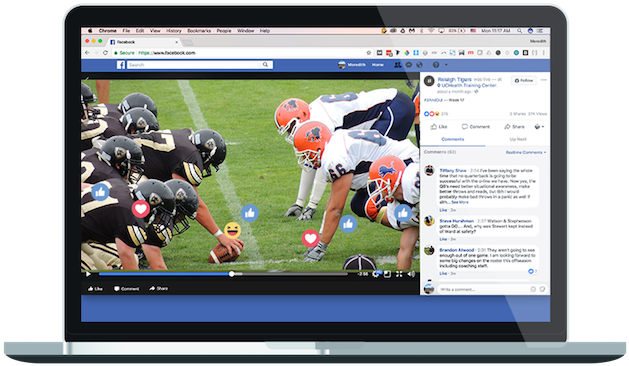The image size is (629, 366).
Task: Go back in Chrome
Action: point(87,53)
